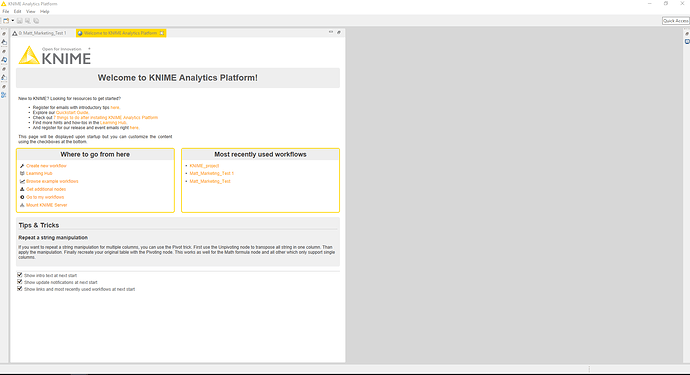
Task: Click the 'Tips & Tricks' heading
Action: click(39, 225)
